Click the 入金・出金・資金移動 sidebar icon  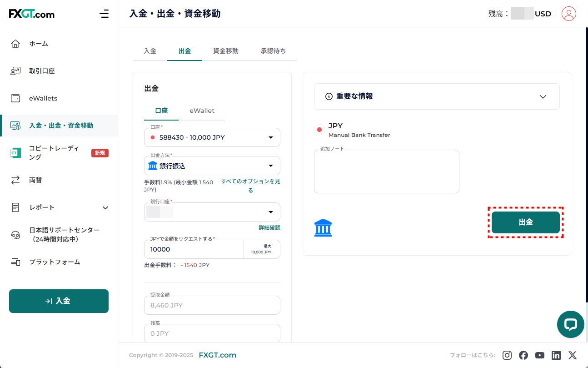[x=15, y=126]
